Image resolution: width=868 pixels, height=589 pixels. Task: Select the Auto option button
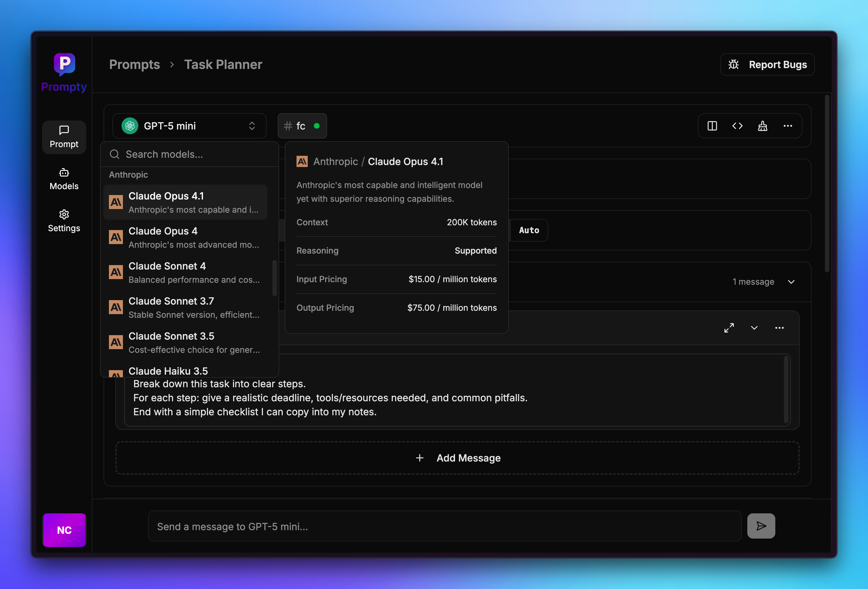click(528, 230)
